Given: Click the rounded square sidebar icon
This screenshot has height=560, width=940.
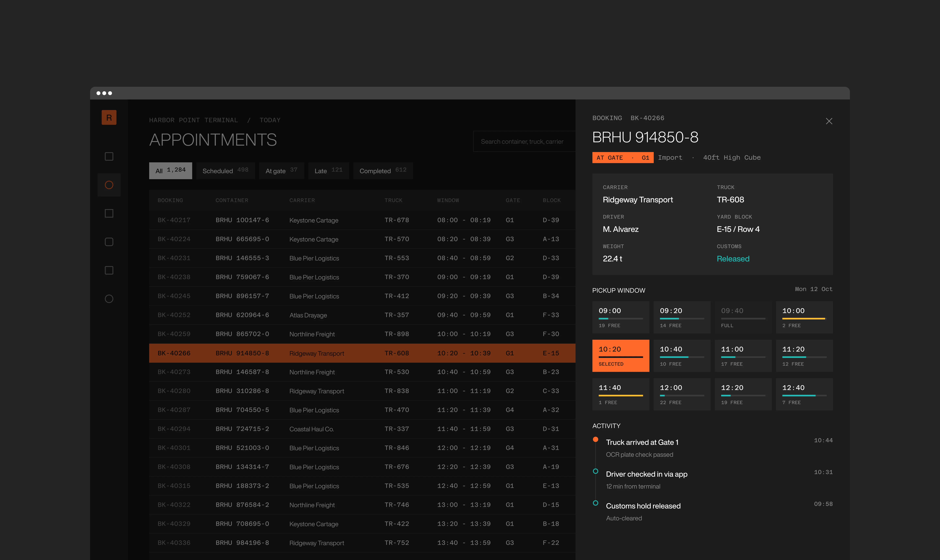Looking at the screenshot, I should [109, 242].
